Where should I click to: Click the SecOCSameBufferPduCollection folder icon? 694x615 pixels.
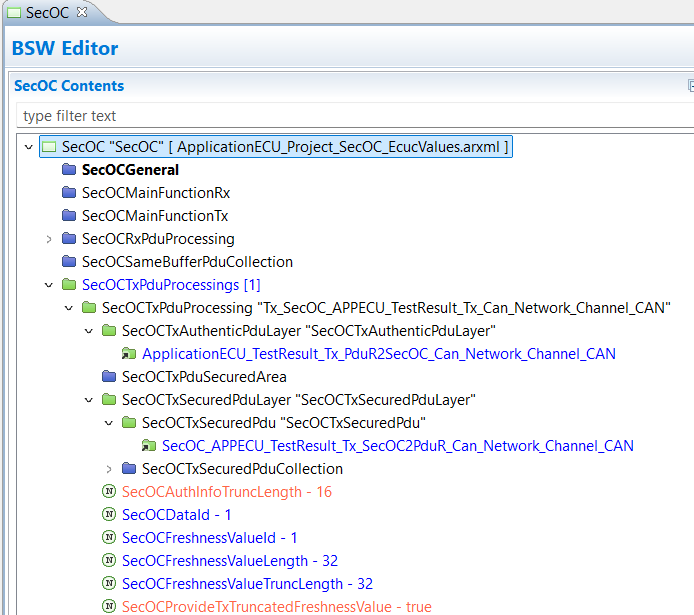[x=69, y=261]
